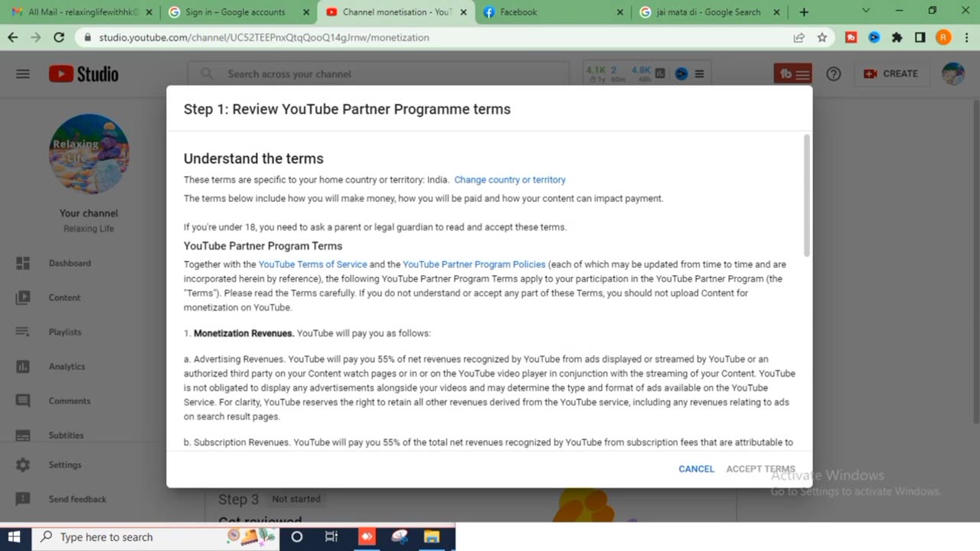Expand the tab search dropdown arrow
Viewport: 980px width, 551px height.
(x=866, y=11)
